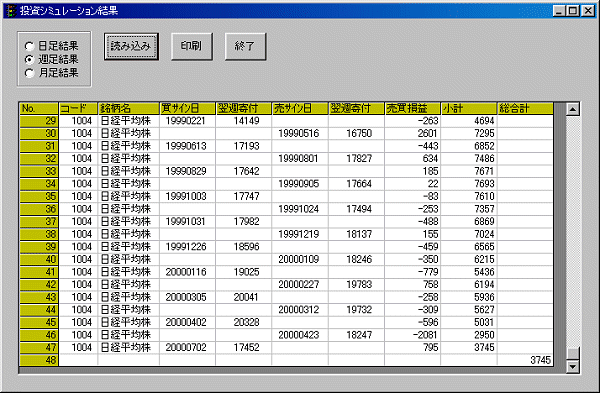Click buy sign date 19990221

pos(186,121)
